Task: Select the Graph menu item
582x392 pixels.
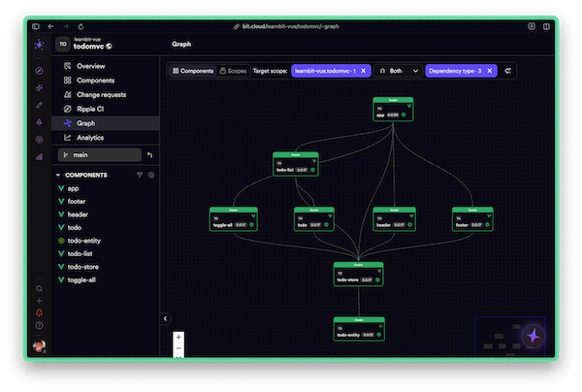Action: (106, 123)
